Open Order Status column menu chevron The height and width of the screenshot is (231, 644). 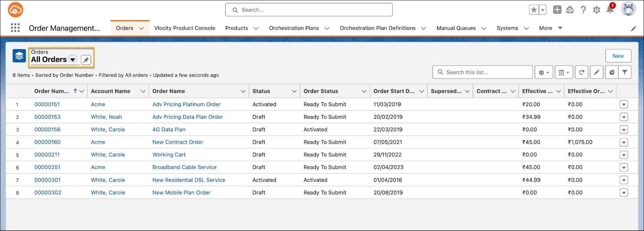364,91
